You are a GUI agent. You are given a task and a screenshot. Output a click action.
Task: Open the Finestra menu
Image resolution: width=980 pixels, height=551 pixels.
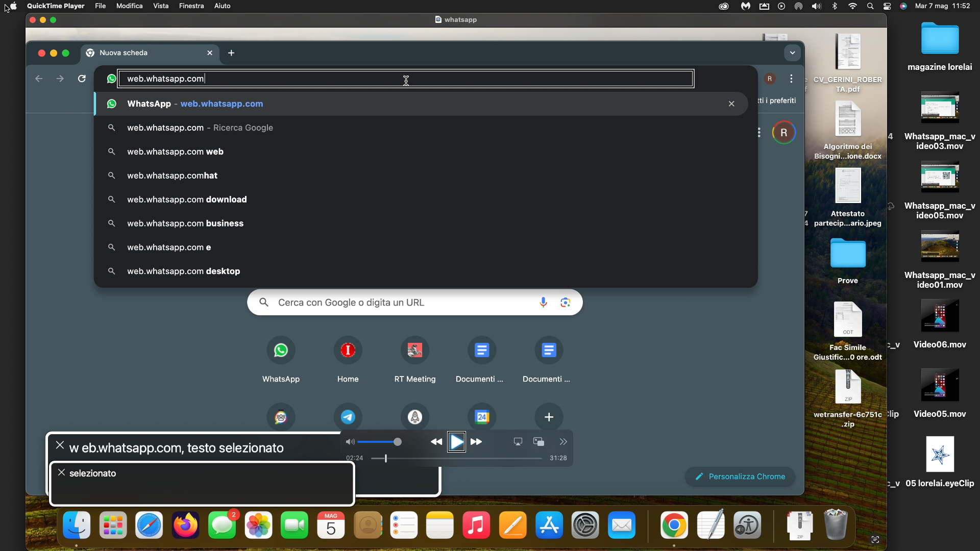191,6
